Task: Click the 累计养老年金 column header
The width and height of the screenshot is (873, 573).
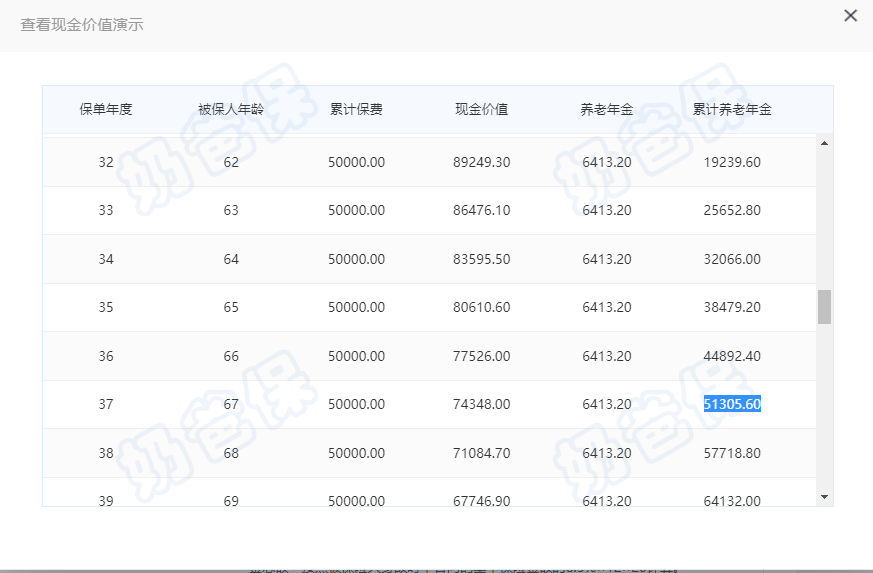Action: click(732, 109)
